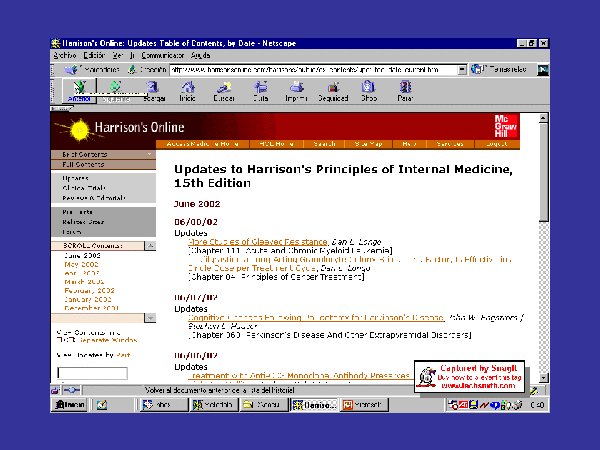Collapse the navigation toolbar using its grip

(x=53, y=91)
